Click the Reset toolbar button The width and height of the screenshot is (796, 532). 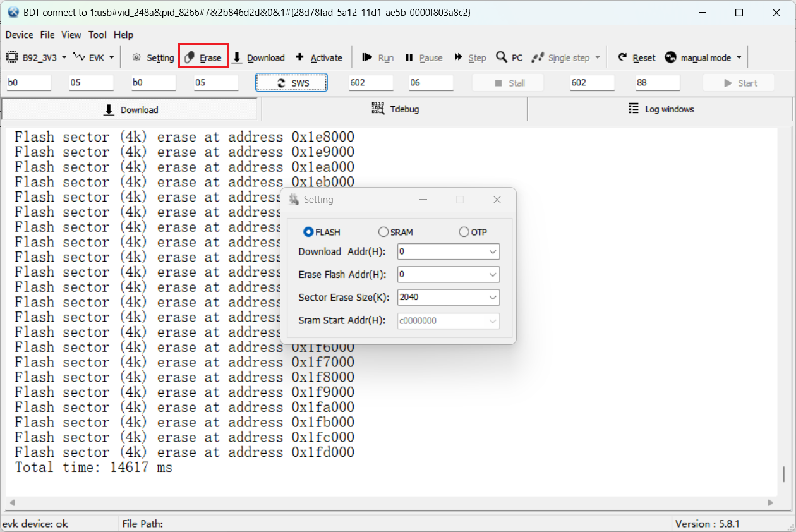[637, 57]
